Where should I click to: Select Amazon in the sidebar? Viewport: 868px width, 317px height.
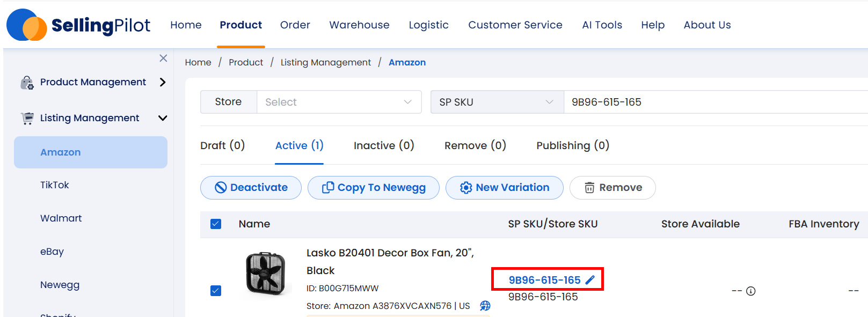point(91,152)
